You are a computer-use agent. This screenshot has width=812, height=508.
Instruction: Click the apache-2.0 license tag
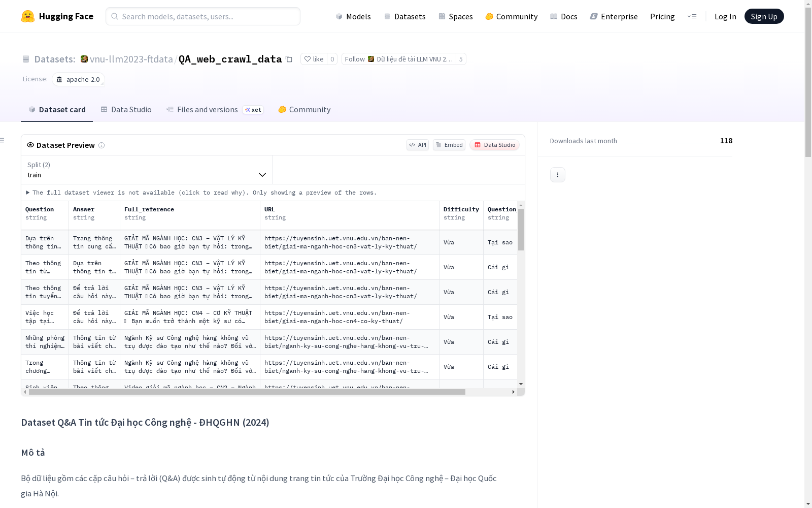[78, 79]
